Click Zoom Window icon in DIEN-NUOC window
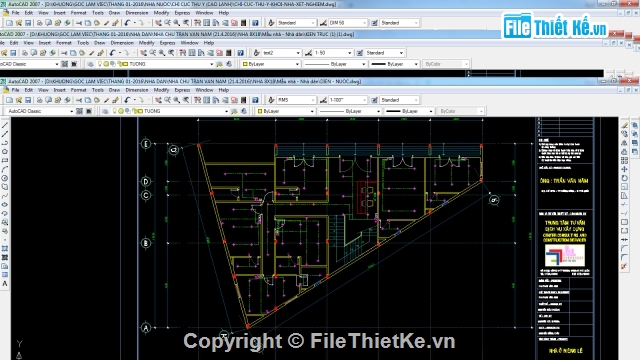The height and width of the screenshot is (360, 640). tap(177, 100)
